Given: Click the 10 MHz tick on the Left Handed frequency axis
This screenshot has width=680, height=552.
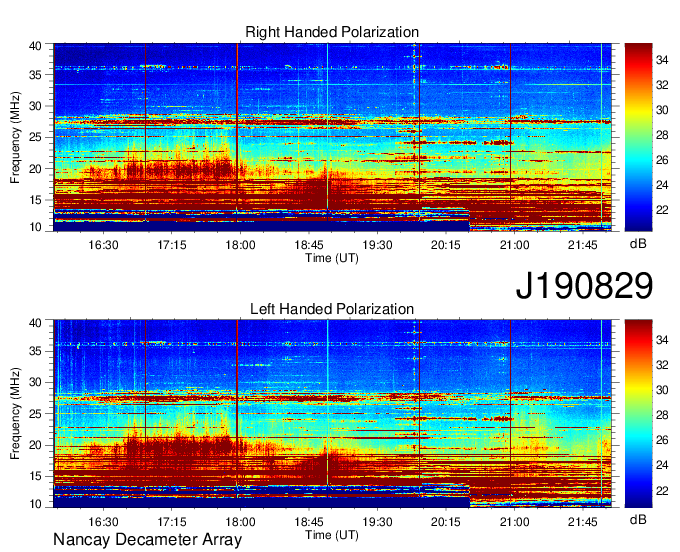Looking at the screenshot, I should point(36,503).
